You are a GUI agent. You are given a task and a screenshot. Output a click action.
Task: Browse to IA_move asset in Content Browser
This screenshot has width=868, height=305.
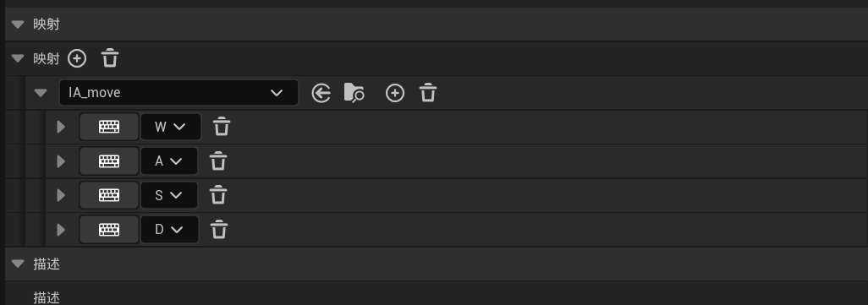tap(354, 93)
